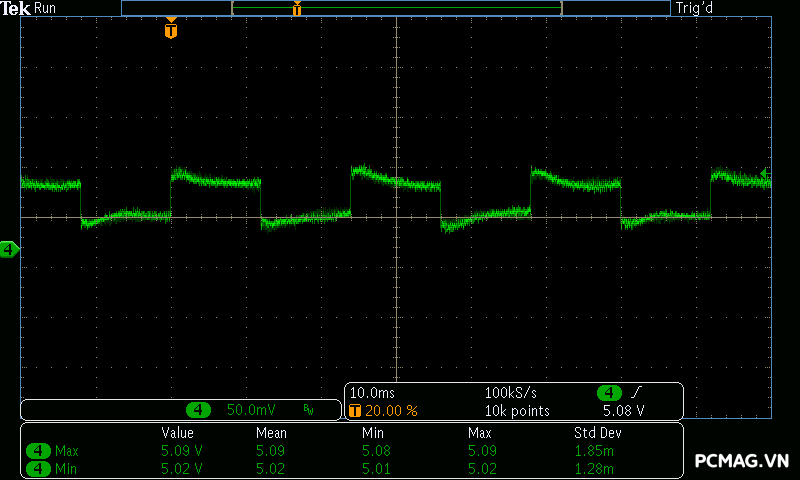Select the 50.0mV vertical scale readout
Screen dimensions: 800x480
(251, 410)
